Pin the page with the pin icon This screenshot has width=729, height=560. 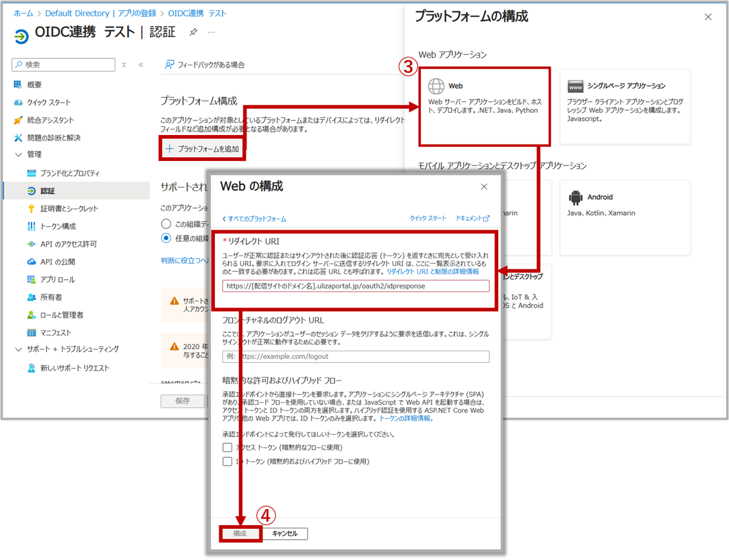(x=193, y=32)
